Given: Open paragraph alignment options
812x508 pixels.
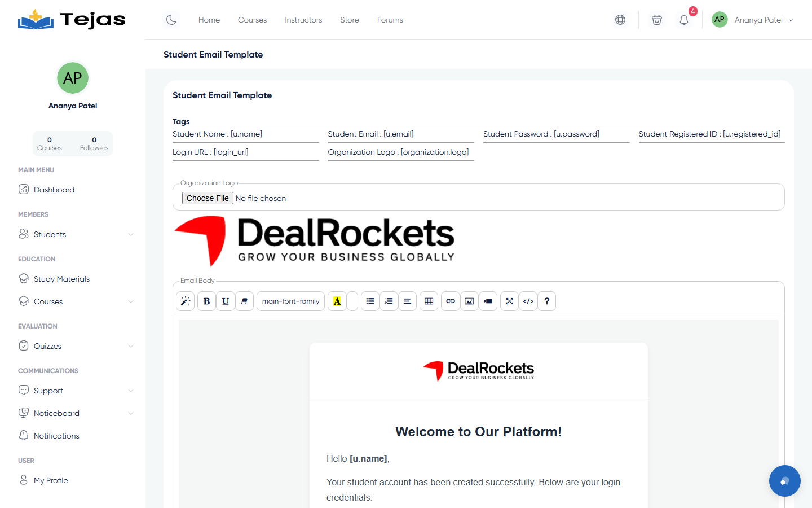Looking at the screenshot, I should pyautogui.click(x=407, y=301).
